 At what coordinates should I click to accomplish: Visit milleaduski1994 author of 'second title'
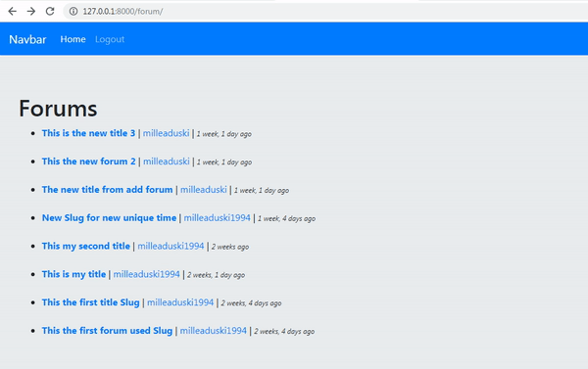[171, 246]
